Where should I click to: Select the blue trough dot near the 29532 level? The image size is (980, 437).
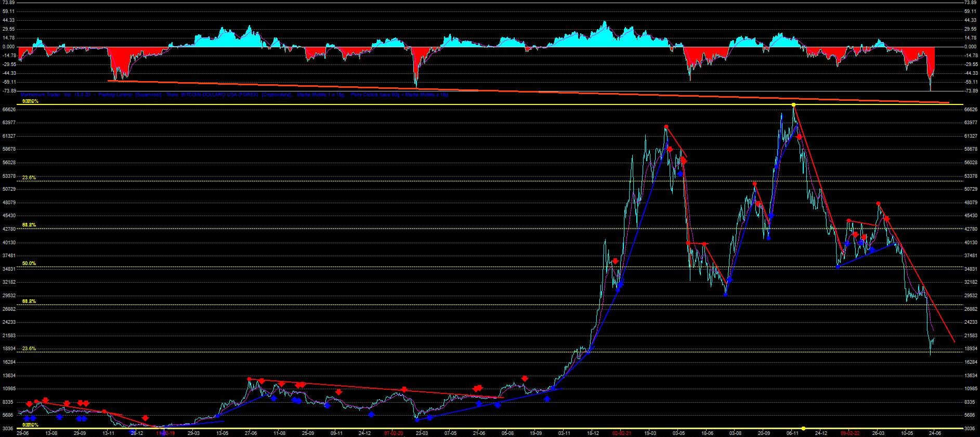pyautogui.click(x=725, y=295)
